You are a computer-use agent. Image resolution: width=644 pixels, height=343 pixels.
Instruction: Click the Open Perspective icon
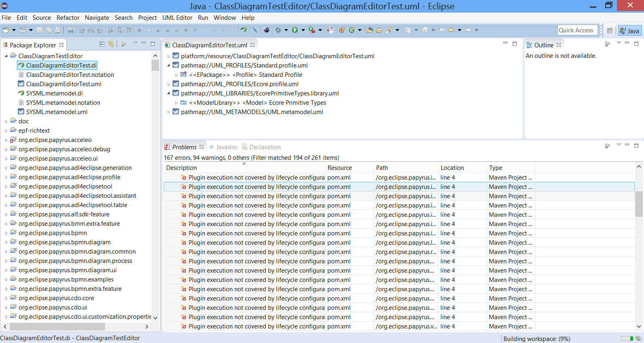610,30
